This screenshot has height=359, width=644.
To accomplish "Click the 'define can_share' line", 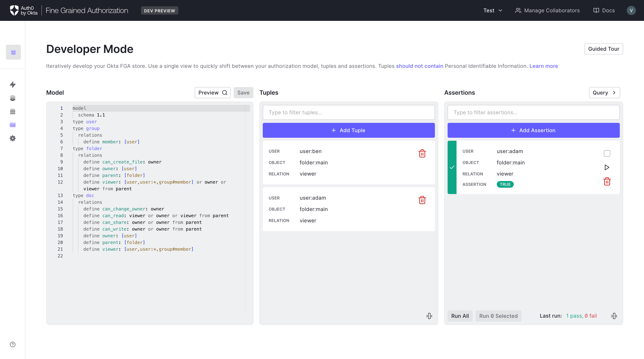I will point(143,222).
